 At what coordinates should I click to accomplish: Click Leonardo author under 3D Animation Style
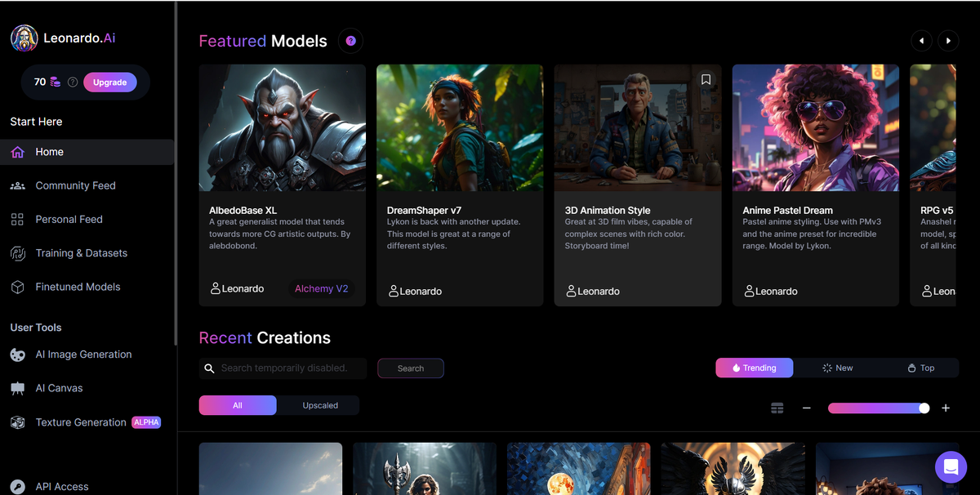tap(593, 291)
